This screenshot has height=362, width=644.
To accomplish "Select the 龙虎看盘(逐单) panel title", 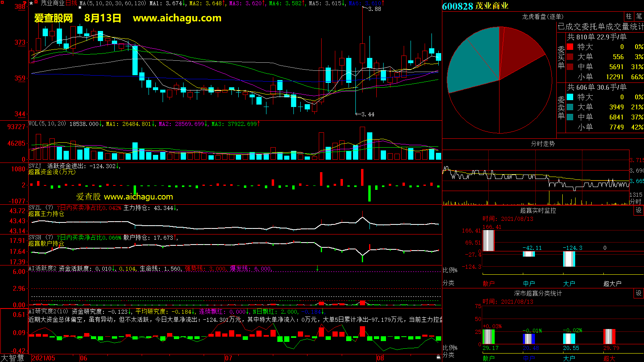I will point(543,16).
